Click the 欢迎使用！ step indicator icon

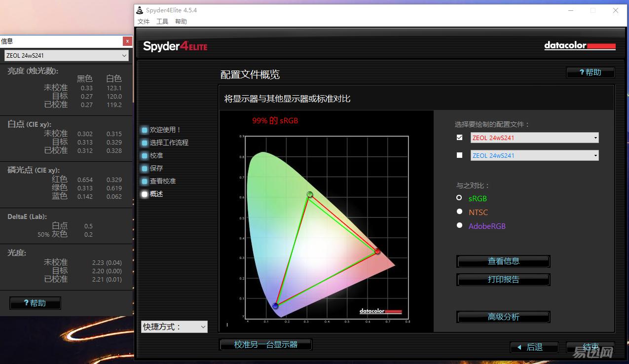tap(145, 130)
